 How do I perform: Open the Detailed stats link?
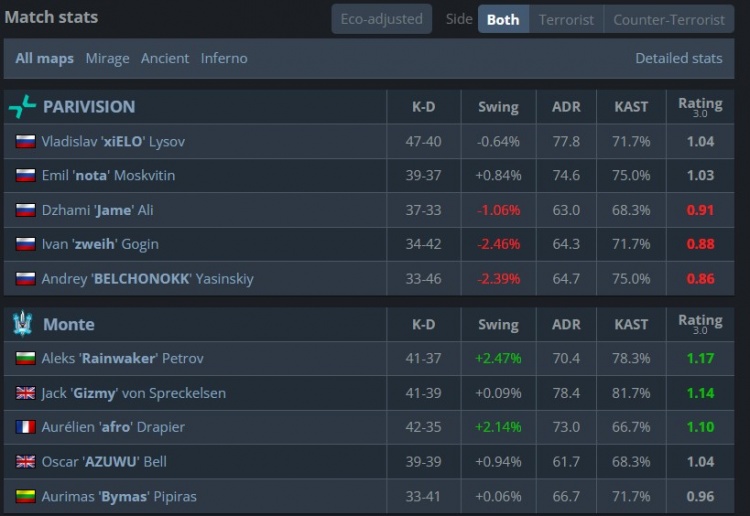click(x=679, y=58)
